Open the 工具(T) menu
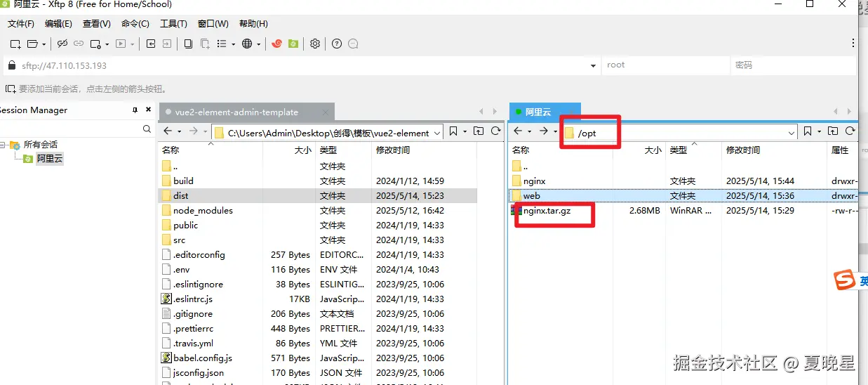868x385 pixels. point(173,24)
